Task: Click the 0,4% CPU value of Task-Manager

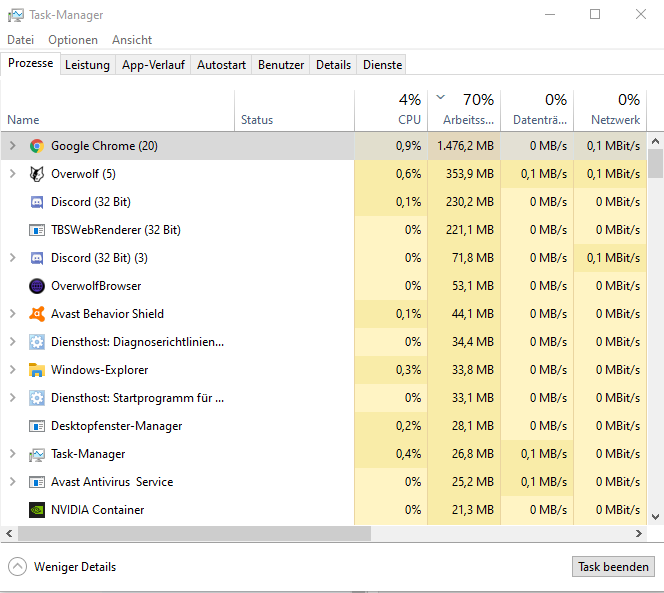Action: 408,454
